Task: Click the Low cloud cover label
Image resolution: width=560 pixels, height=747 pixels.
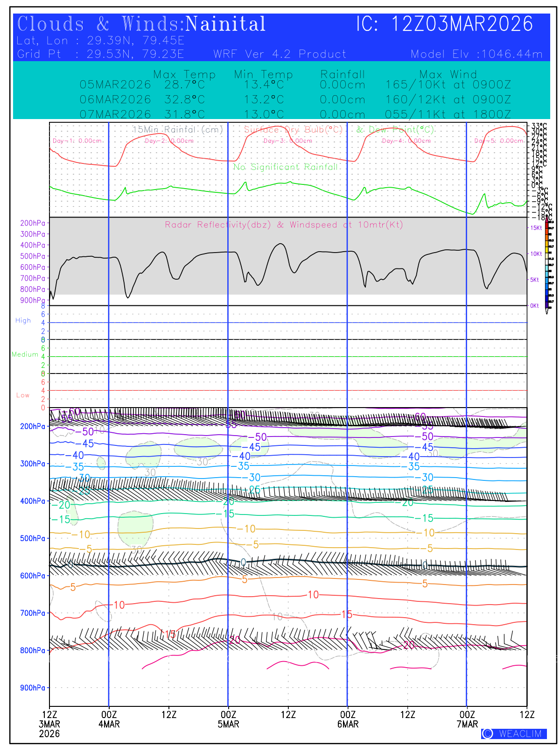Action: 23,395
